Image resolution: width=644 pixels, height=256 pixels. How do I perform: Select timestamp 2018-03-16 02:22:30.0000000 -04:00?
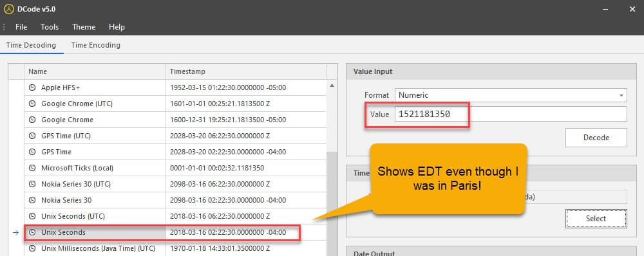[228, 232]
